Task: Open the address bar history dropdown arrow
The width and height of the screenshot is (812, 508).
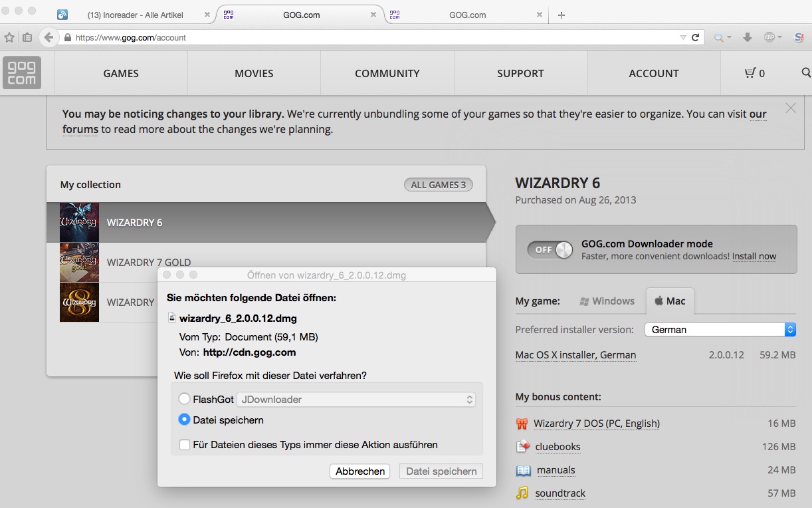Action: tap(683, 38)
